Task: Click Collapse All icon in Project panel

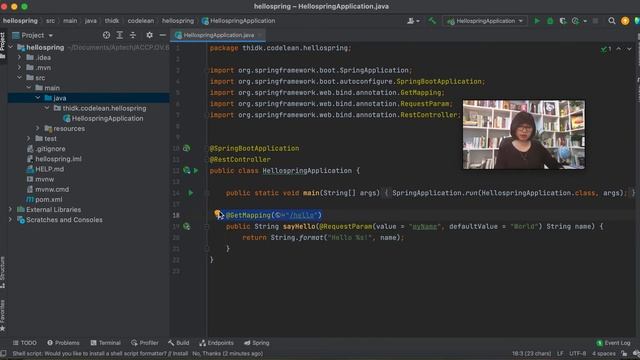Action: [x=133, y=35]
